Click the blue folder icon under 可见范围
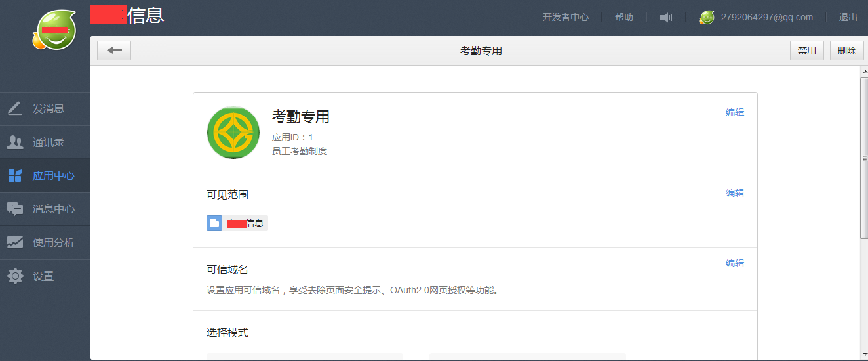Screen dimensions: 868x361 tap(214, 223)
